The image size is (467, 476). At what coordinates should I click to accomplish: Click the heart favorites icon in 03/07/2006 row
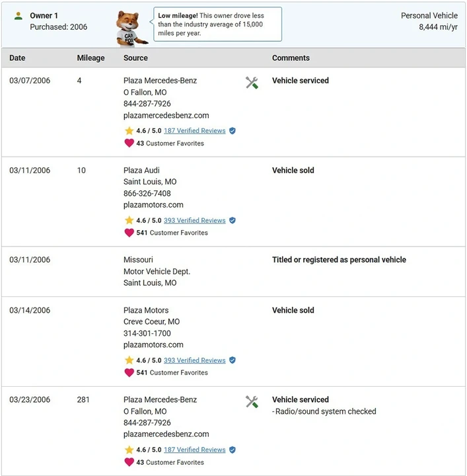point(129,143)
